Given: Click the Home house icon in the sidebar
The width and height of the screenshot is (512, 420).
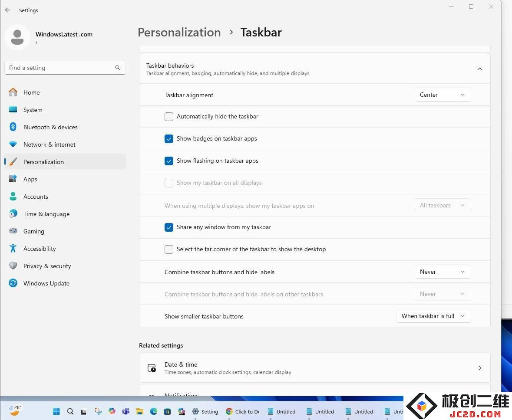Looking at the screenshot, I should click(x=13, y=92).
